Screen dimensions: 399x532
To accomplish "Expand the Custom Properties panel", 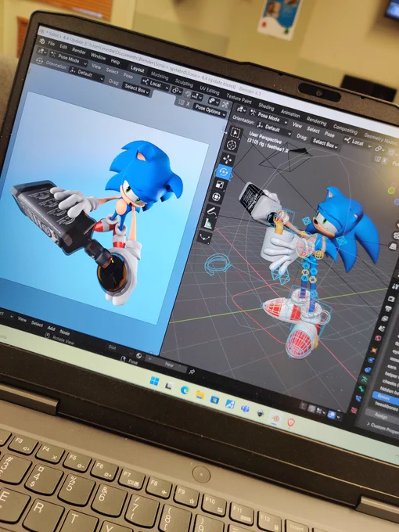I will 382,427.
